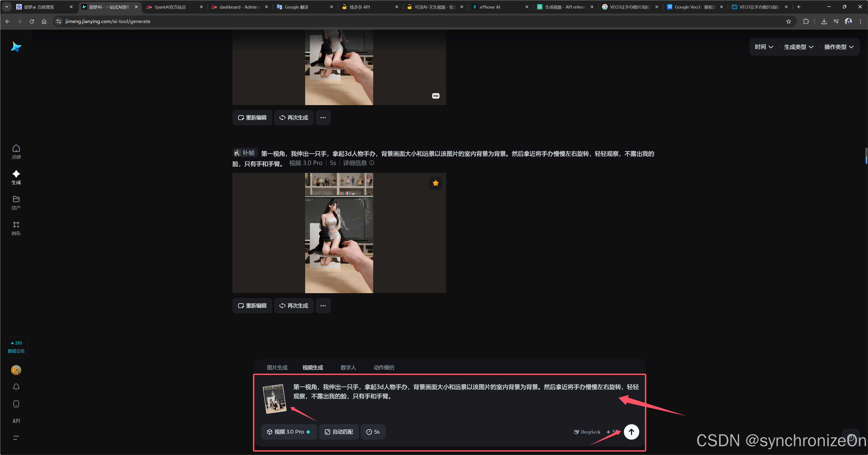Expand the 生成类型 filter dropdown
The width and height of the screenshot is (868, 455).
click(x=799, y=47)
